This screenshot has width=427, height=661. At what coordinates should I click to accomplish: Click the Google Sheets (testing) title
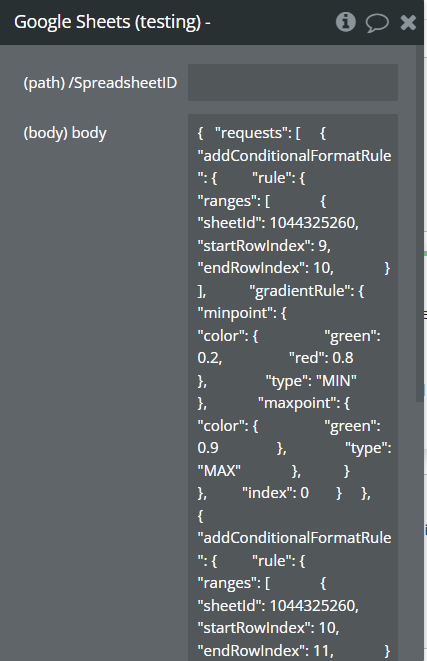tap(112, 22)
